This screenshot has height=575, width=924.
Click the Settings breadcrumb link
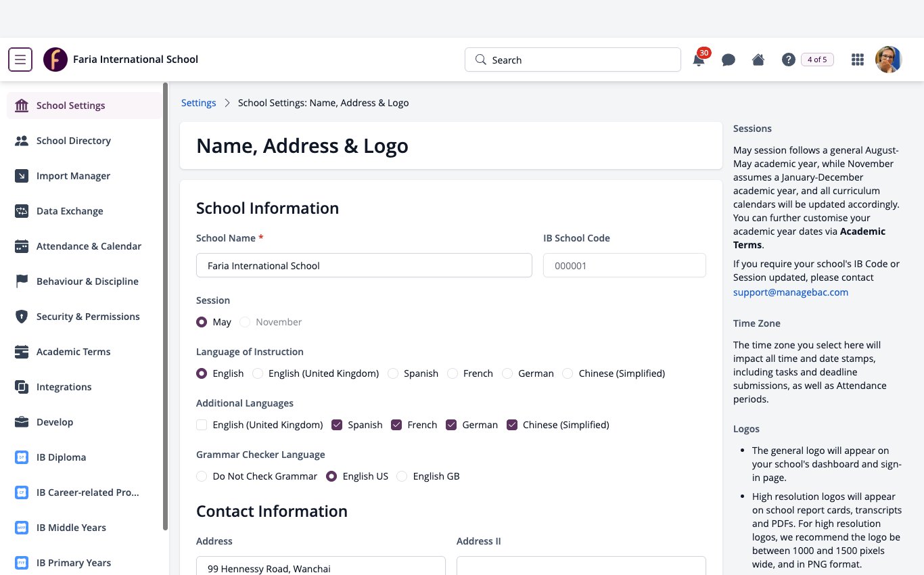point(199,103)
